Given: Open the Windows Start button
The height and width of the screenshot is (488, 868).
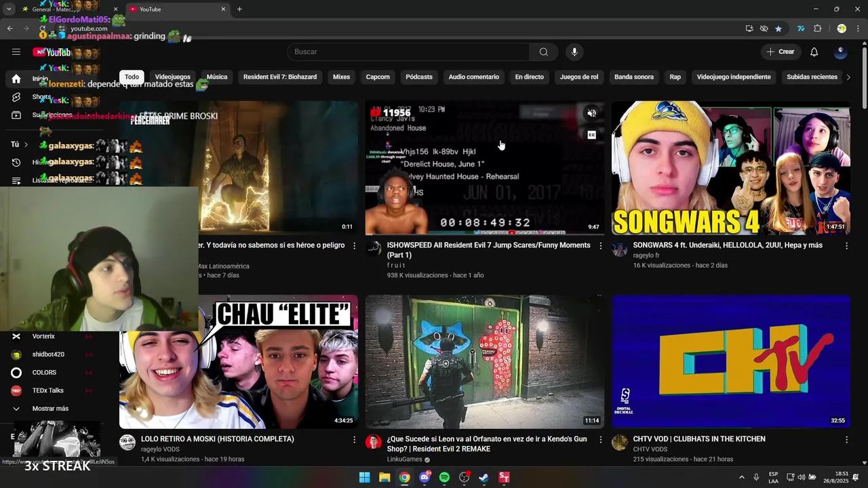Looking at the screenshot, I should (x=365, y=477).
